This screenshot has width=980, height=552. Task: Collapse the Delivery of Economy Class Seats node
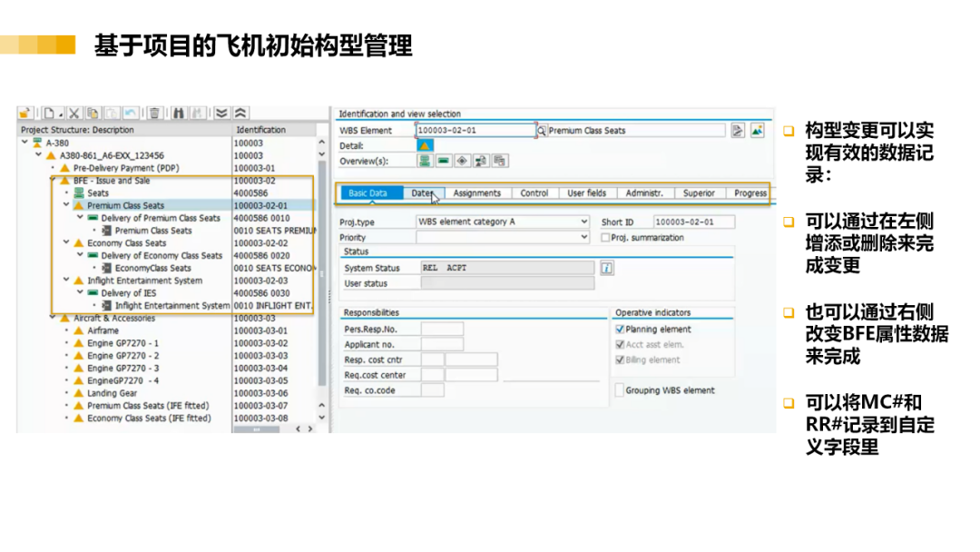pyautogui.click(x=80, y=255)
